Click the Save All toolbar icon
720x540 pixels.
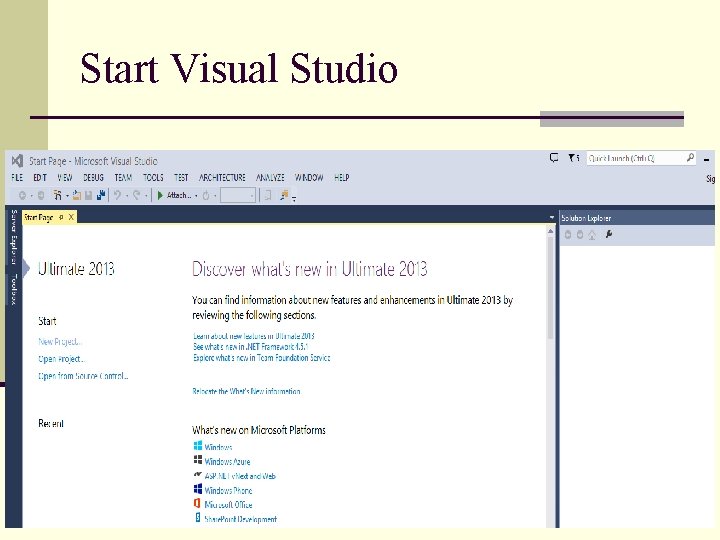(x=101, y=195)
